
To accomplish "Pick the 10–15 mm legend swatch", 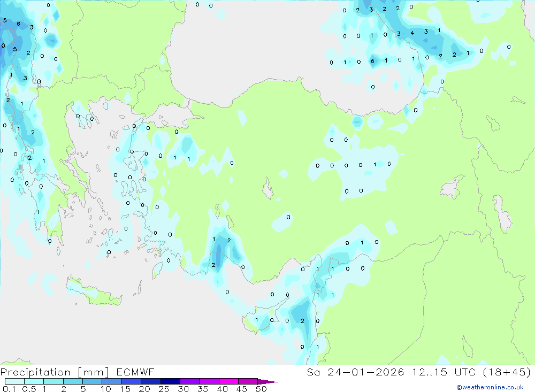I will [x=112, y=381].
